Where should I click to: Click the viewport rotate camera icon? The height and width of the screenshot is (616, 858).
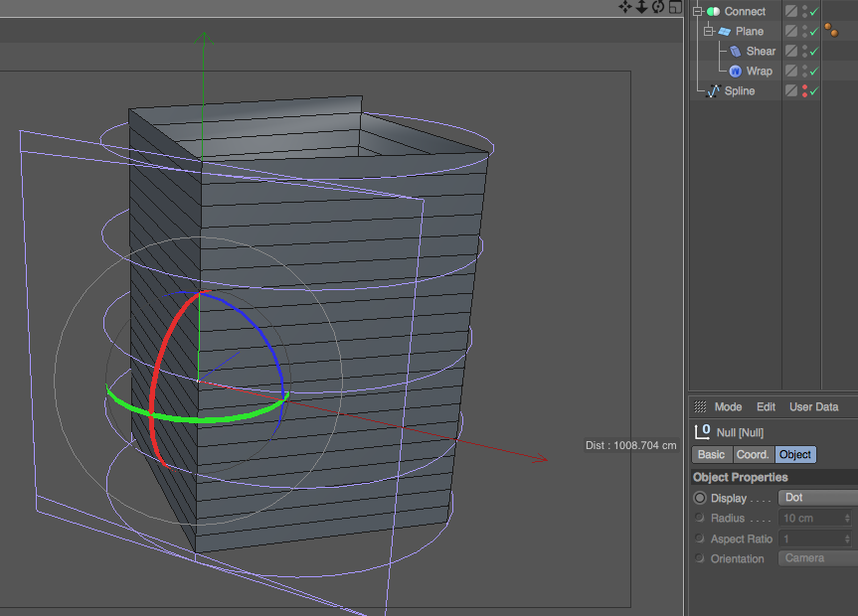coord(658,7)
